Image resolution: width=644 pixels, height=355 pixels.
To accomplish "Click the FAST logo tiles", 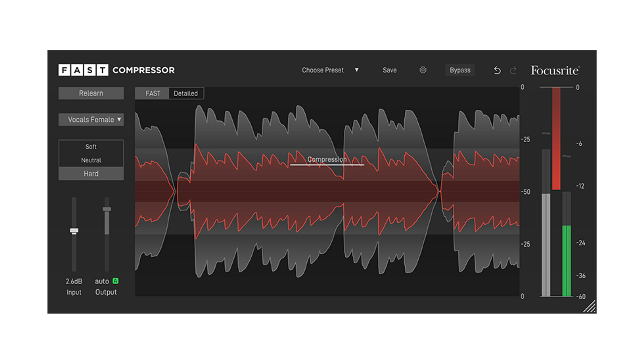I will [x=83, y=70].
